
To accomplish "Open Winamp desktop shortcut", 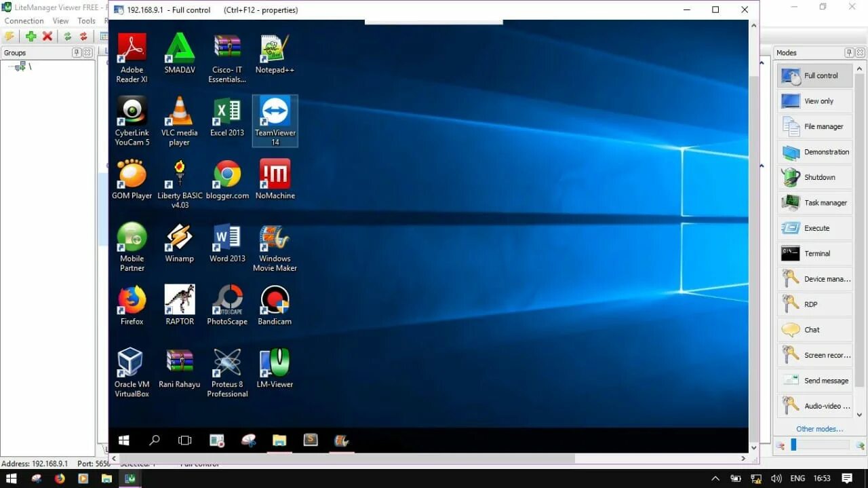I will [x=180, y=243].
